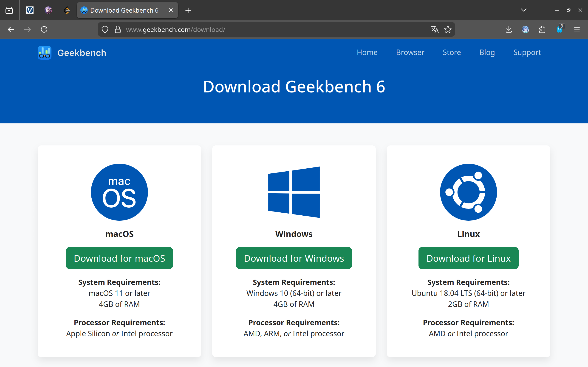Bookmark this page with the star icon
Image resolution: width=588 pixels, height=367 pixels.
pyautogui.click(x=448, y=29)
